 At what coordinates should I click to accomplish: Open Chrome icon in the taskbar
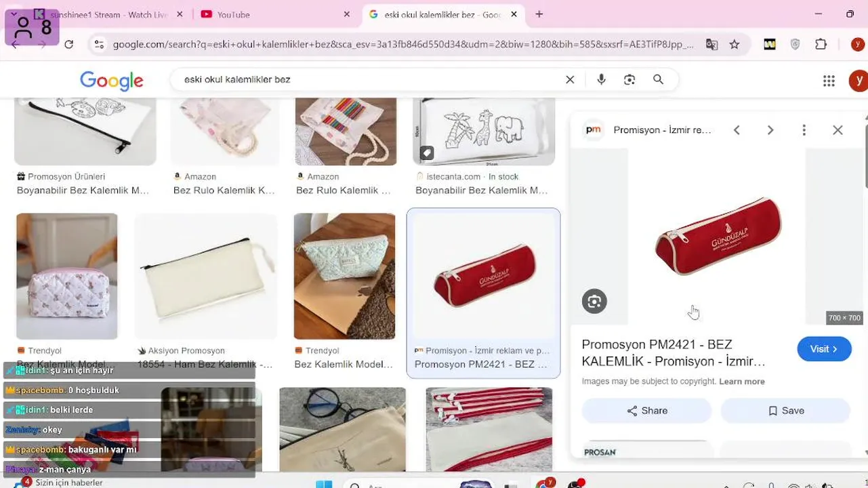click(543, 484)
